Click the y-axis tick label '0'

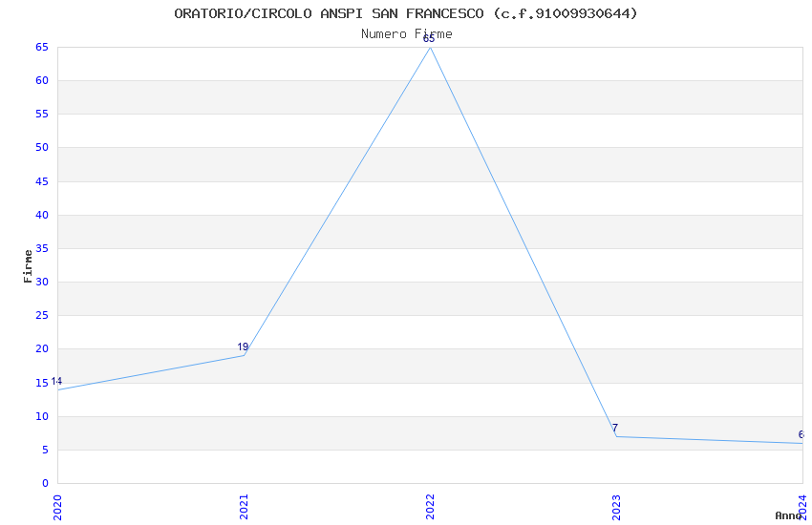[45, 484]
